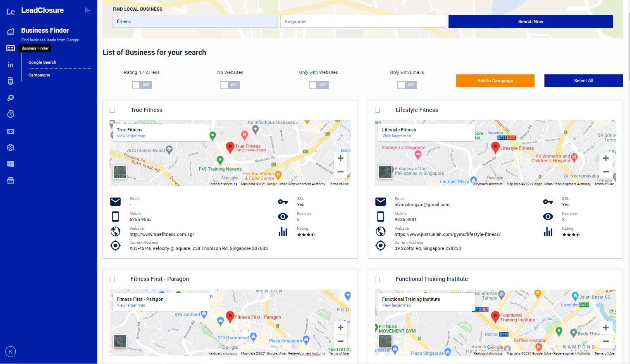Zoom in on Fitness First - Paragon map
The width and height of the screenshot is (630, 364).
tap(340, 328)
